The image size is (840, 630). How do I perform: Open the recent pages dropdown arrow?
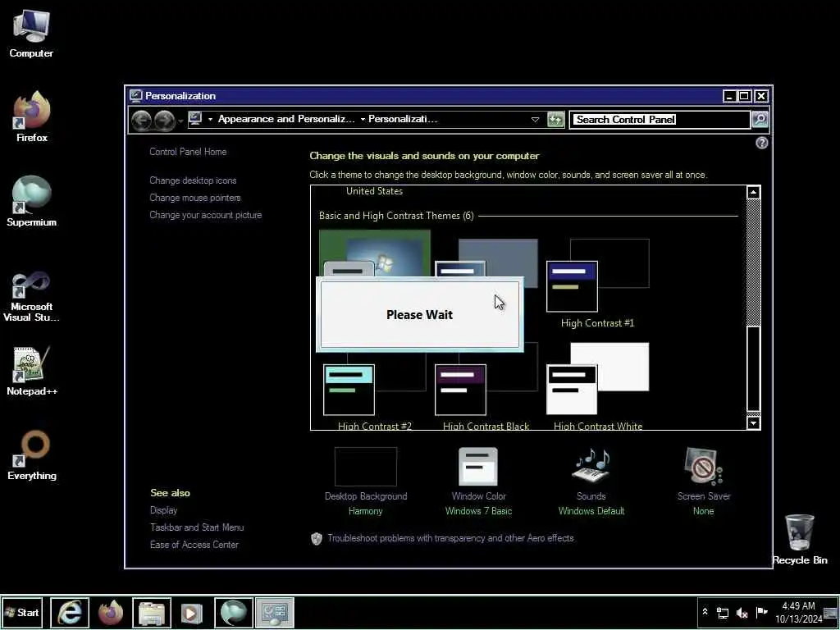click(x=180, y=121)
